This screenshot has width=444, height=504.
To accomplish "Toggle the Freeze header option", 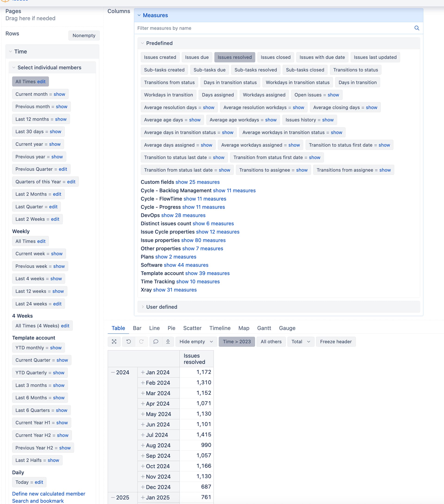I will pyautogui.click(x=336, y=341).
